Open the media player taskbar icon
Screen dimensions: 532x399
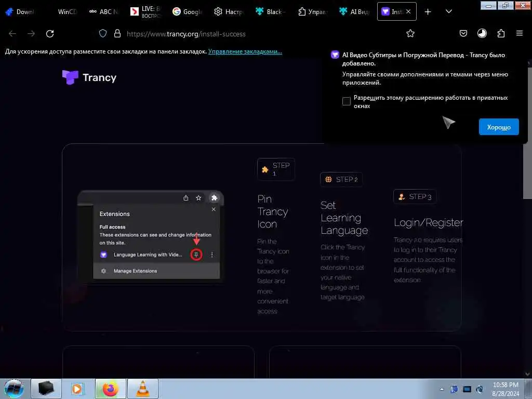77,389
